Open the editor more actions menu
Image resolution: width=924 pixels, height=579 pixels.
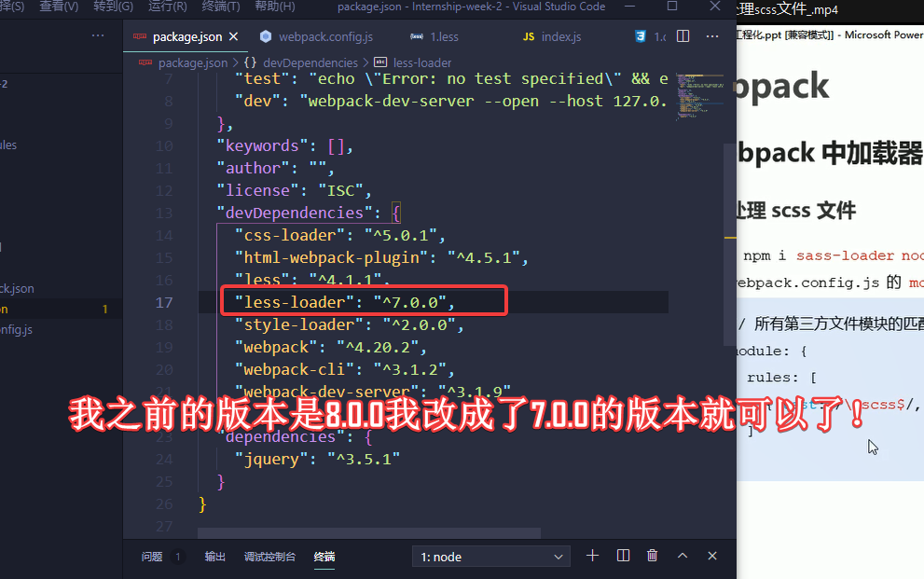coord(712,36)
